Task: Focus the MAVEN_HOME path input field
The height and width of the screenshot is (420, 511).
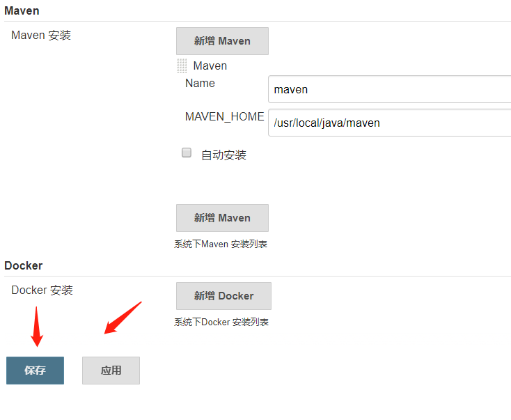Action: point(389,123)
